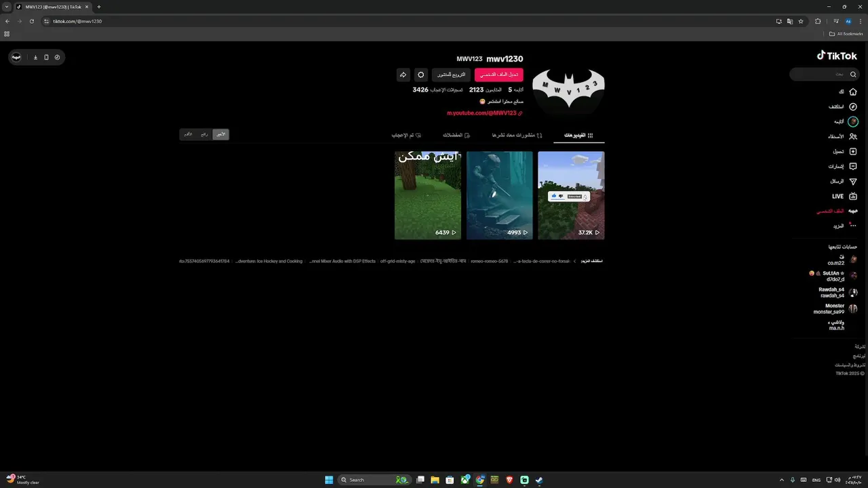Open followed account co.m22
Screen dimensions: 868x488
click(x=842, y=260)
